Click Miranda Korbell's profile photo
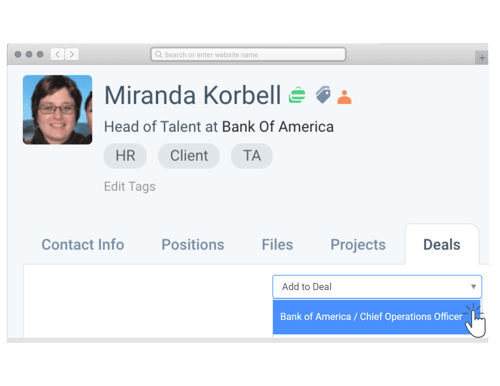This screenshot has width=500, height=386. (x=58, y=110)
